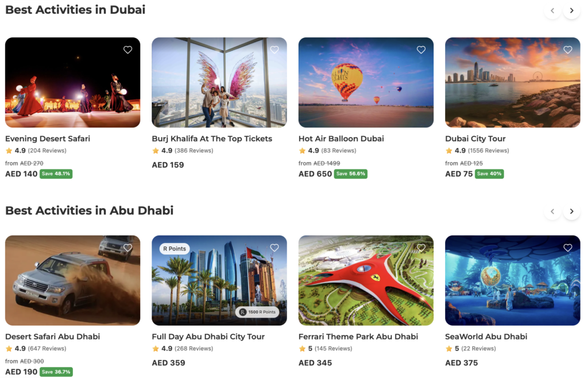Open SeaWorld Abu Dhabi title link
Screen dimensions: 588x378
coord(486,337)
